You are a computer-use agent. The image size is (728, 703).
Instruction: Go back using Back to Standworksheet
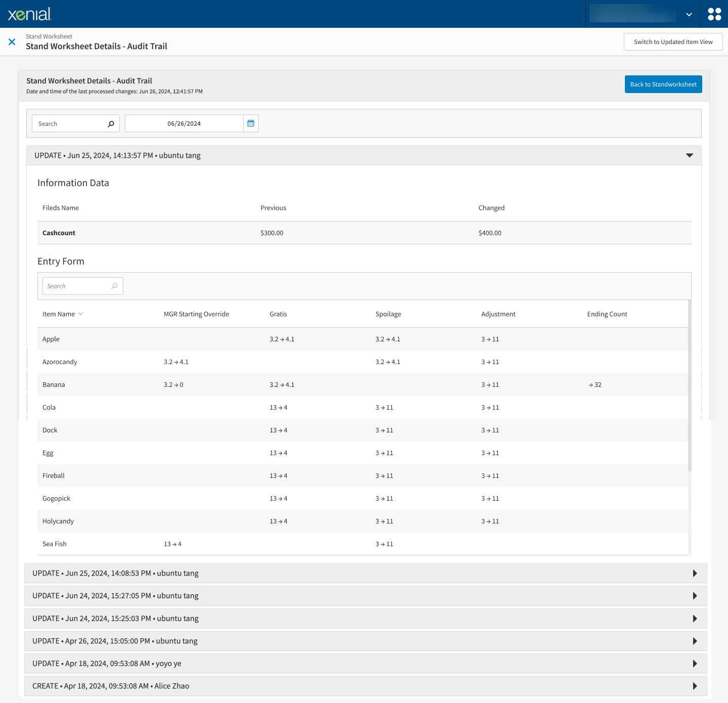(x=663, y=84)
